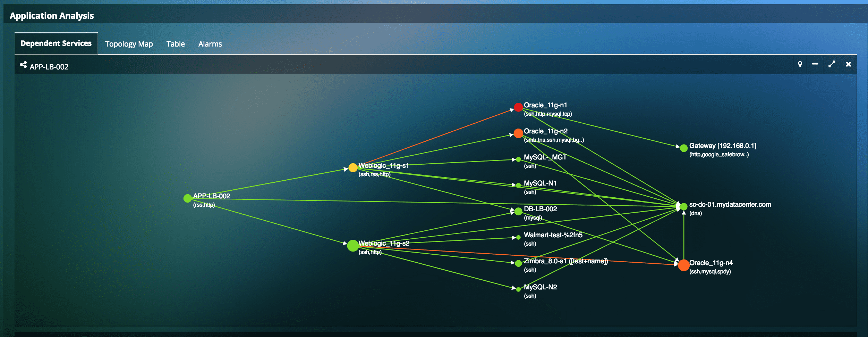868x337 pixels.
Task: Select the sc-dc-01.mydatacenter.com node circle
Action: tap(683, 207)
